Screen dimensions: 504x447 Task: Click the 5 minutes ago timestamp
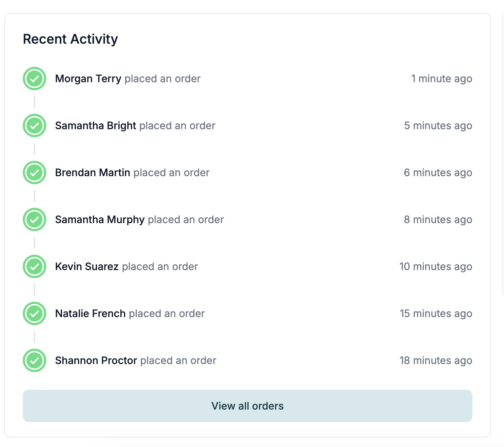(438, 126)
